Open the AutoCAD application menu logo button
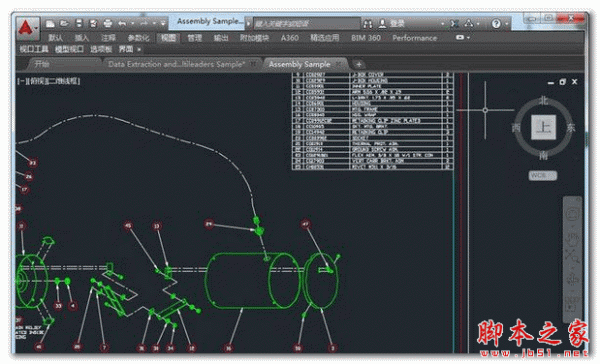 click(27, 28)
